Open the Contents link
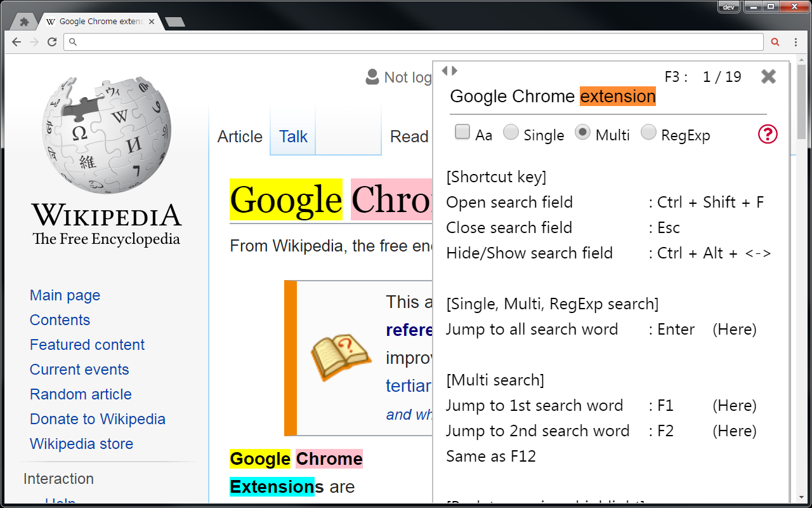 60,320
